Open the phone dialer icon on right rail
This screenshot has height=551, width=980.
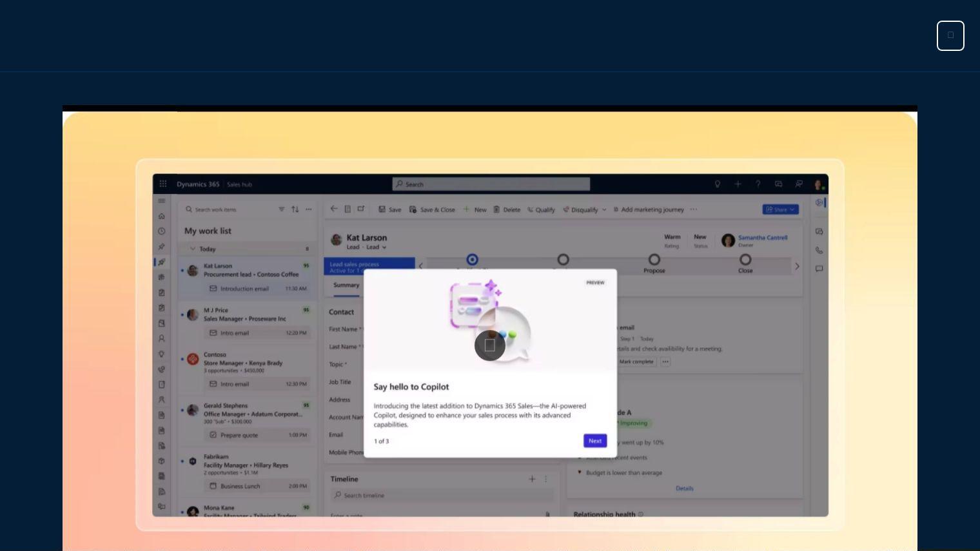point(819,250)
